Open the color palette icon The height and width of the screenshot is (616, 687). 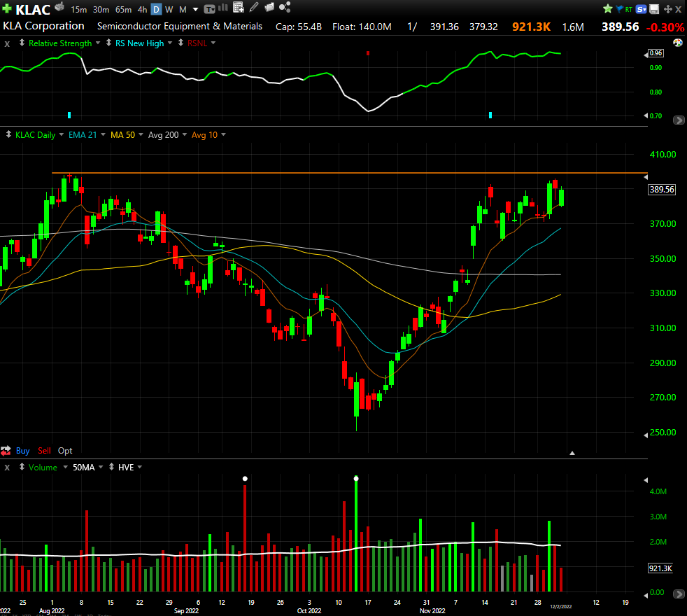[678, 43]
